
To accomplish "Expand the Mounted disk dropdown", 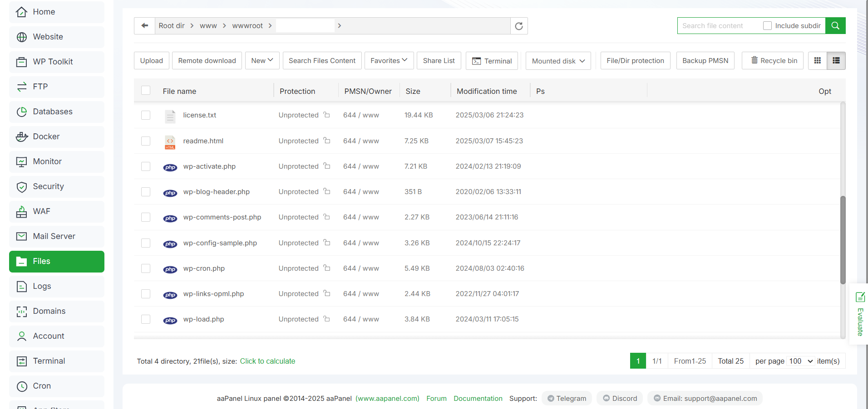I will [558, 61].
